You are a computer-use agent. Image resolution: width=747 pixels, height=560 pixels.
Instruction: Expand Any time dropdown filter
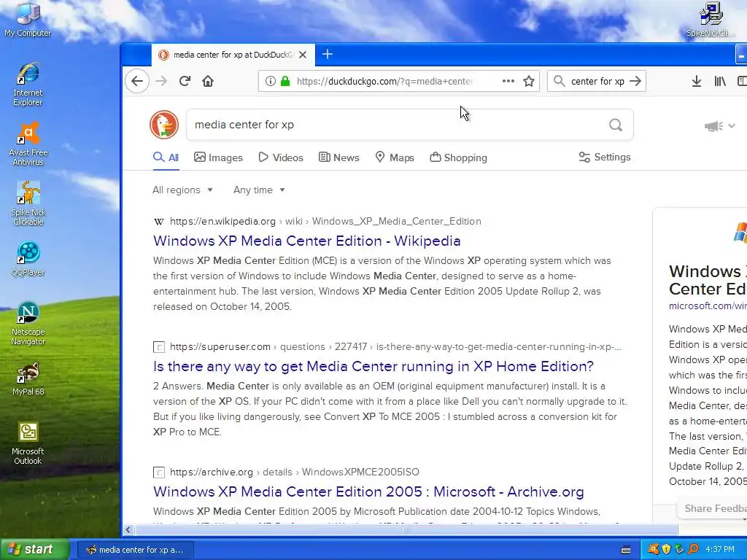point(259,190)
